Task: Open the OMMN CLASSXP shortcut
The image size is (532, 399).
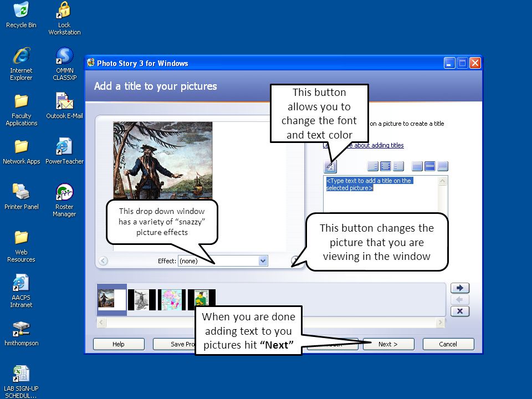Action: pyautogui.click(x=64, y=64)
